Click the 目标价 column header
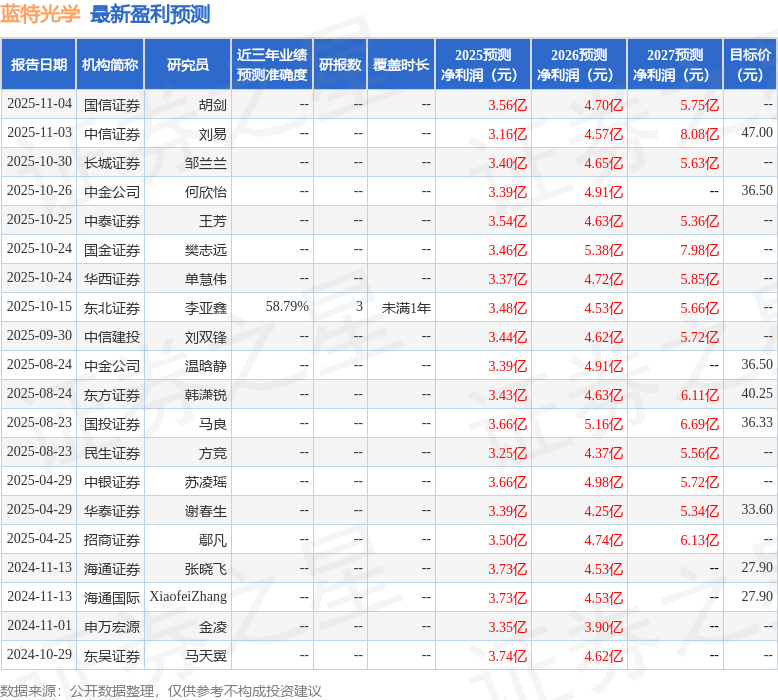This screenshot has width=778, height=700. point(750,64)
